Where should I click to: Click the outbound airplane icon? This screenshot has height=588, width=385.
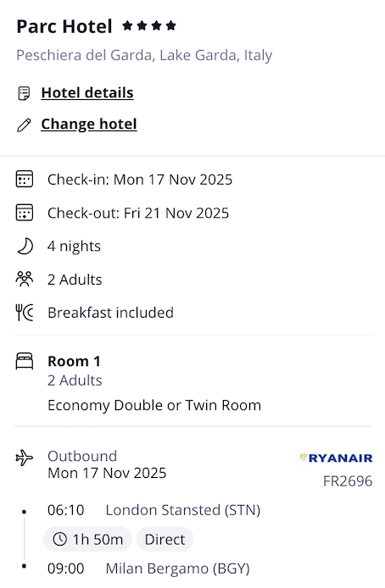(25, 458)
